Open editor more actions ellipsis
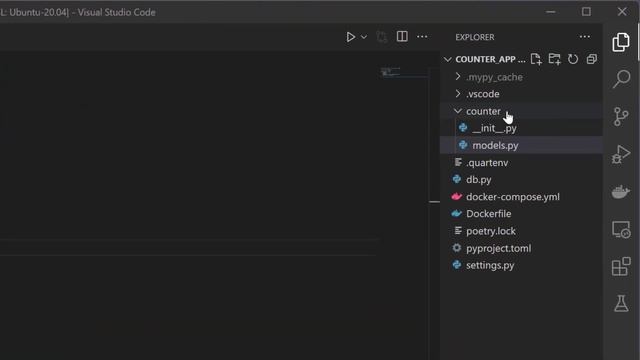Viewport: 640px width, 360px height. (x=422, y=37)
